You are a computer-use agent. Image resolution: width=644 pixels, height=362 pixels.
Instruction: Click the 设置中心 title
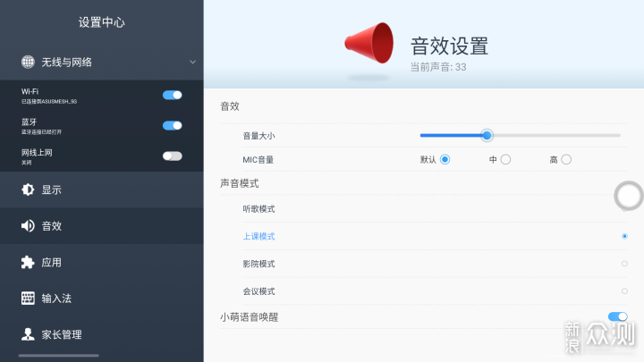[101, 22]
